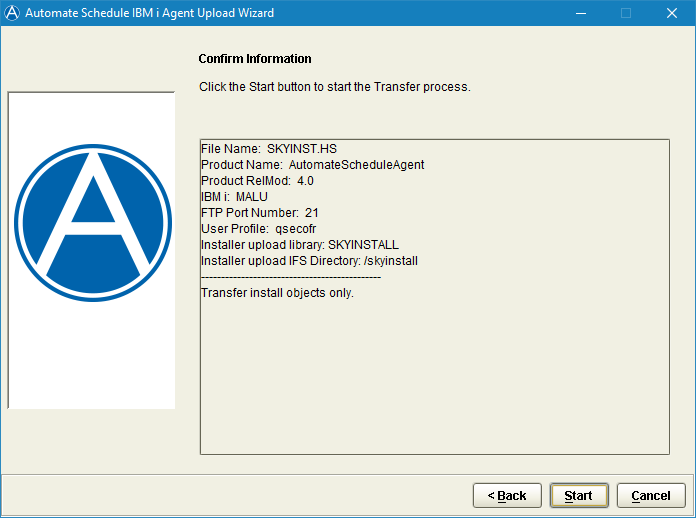
Task: Select 'Transfer install objects only.' text
Action: click(x=277, y=293)
